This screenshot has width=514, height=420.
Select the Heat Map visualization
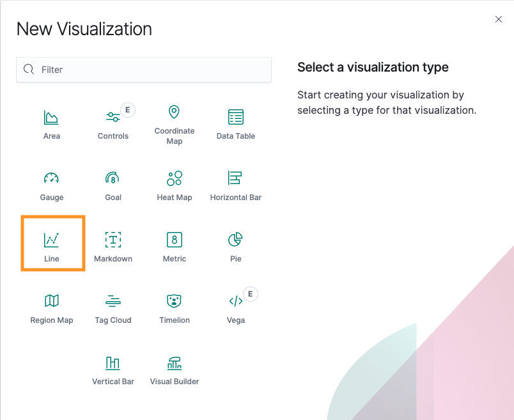(x=175, y=186)
